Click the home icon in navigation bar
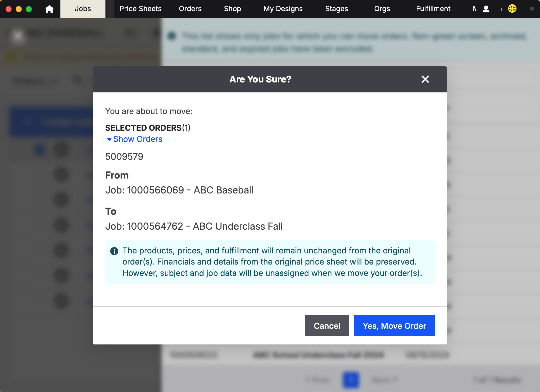Screen dimensions: 540x392 click(x=49, y=9)
